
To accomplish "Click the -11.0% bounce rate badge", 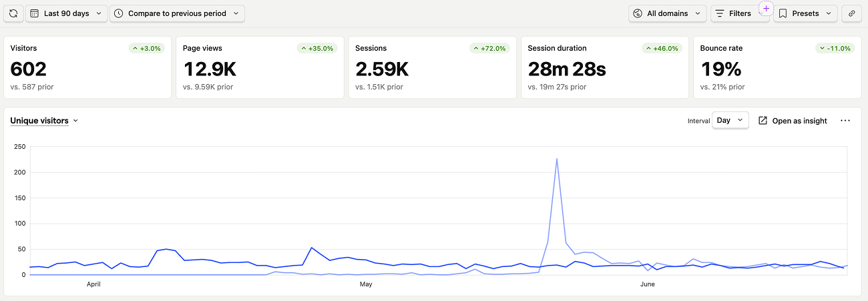I will click(x=835, y=48).
